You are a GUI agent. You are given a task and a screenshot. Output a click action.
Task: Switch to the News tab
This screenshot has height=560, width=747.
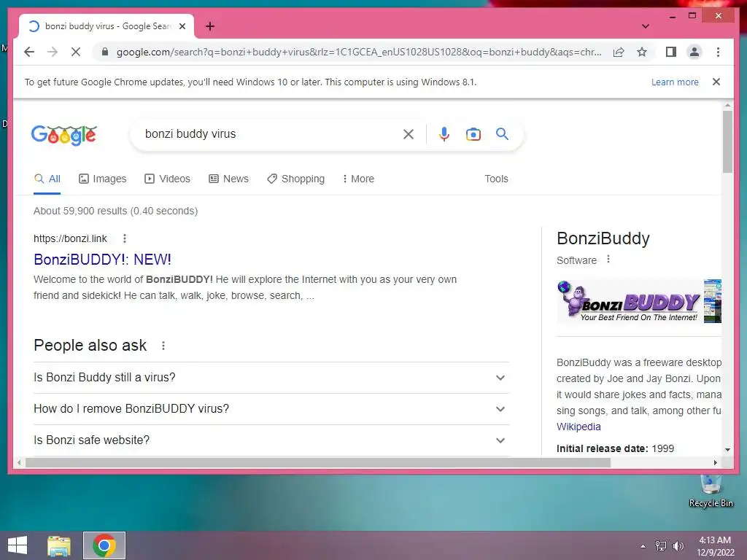[228, 179]
